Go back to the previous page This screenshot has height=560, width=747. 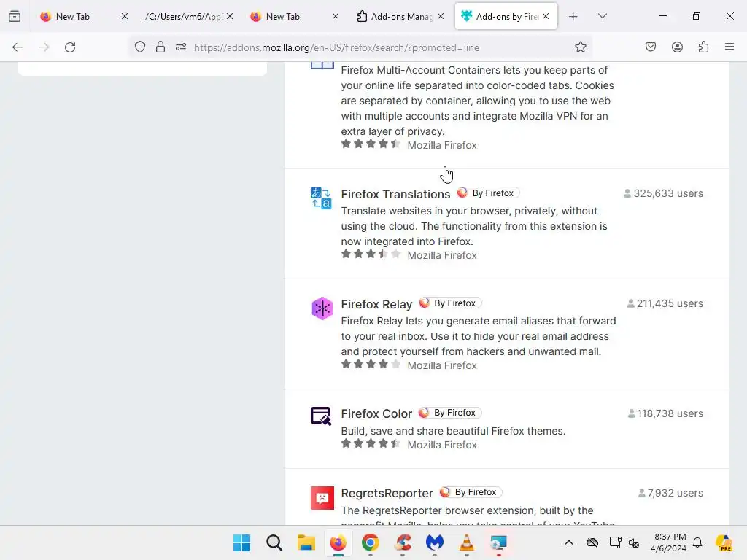18,47
